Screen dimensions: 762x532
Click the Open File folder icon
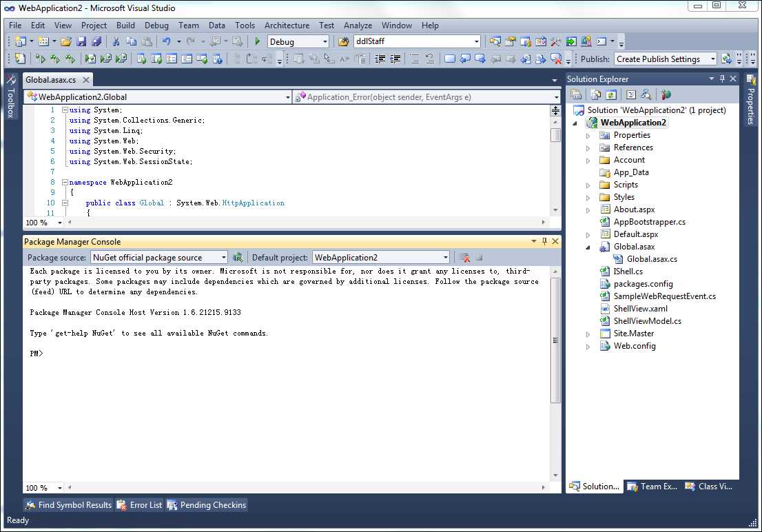click(x=66, y=42)
